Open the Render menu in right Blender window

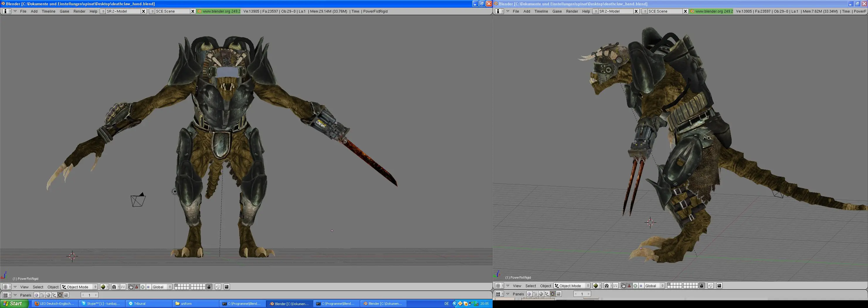572,11
